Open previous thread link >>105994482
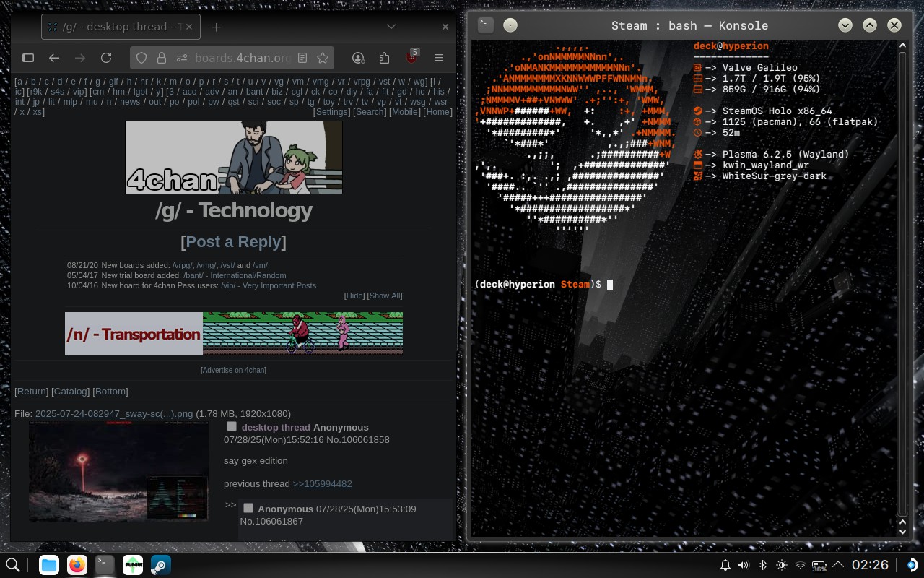This screenshot has height=578, width=924. [322, 483]
